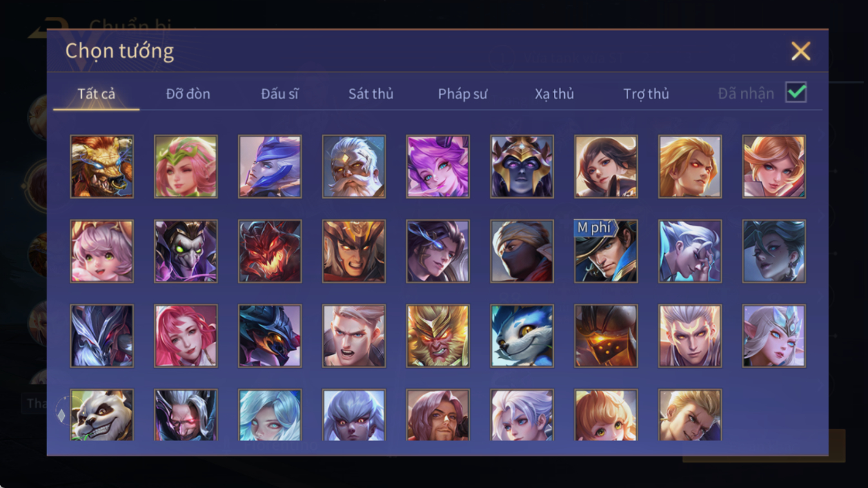The width and height of the screenshot is (868, 488).
Task: Choose the pink-haired hero with the green leaf crown
Action: (x=186, y=166)
